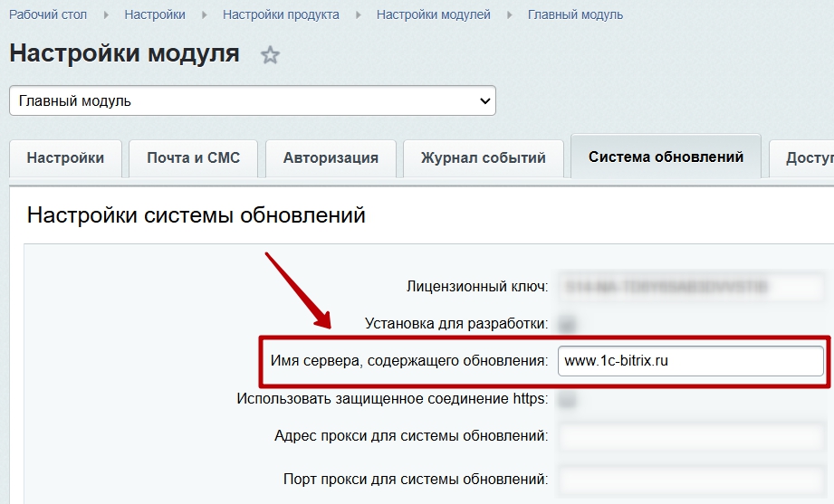Open the Доступ tab

pos(806,158)
